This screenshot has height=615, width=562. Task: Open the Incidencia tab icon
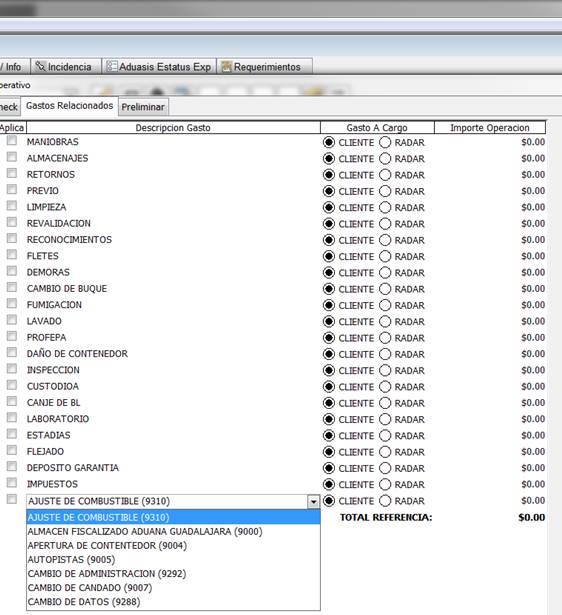point(40,66)
